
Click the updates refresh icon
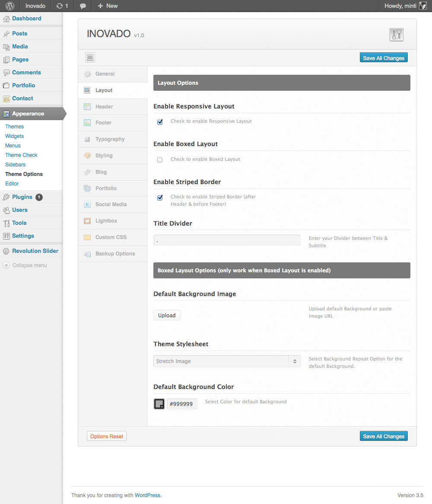(60, 6)
